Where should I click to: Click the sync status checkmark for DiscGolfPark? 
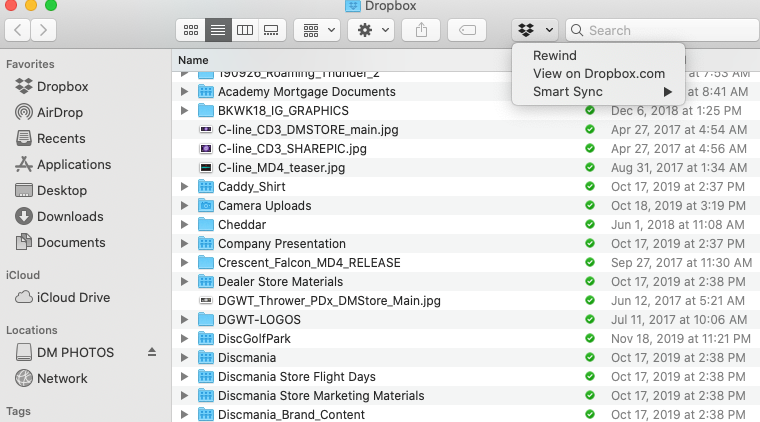590,338
